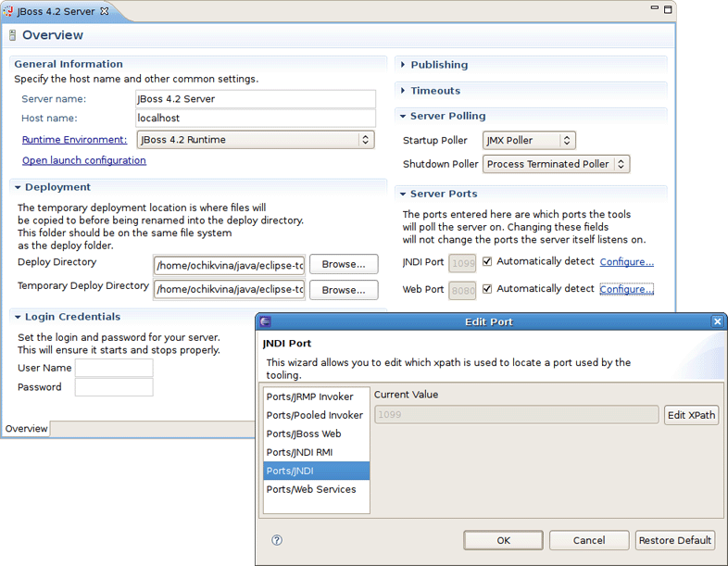Select the JBoss 4.2 Server editor tab
The image size is (728, 566).
tap(56, 11)
